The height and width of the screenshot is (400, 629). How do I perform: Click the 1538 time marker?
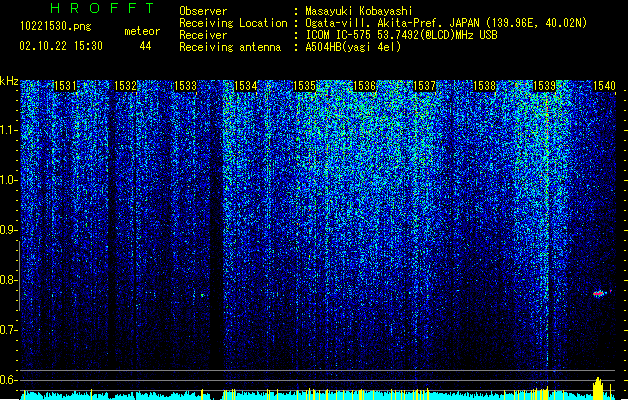tap(485, 86)
